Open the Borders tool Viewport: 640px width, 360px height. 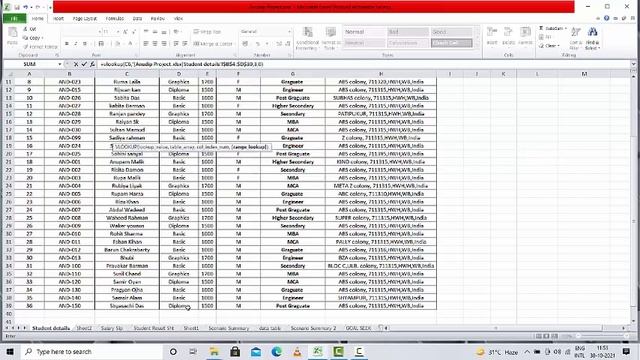[101, 44]
